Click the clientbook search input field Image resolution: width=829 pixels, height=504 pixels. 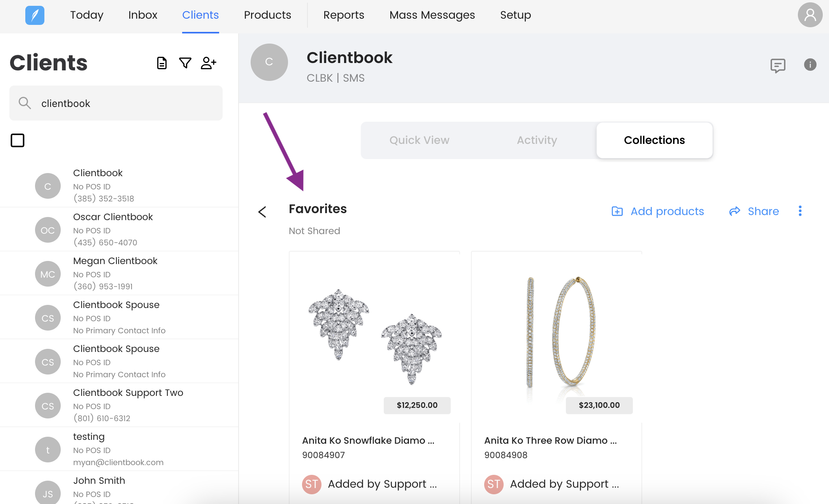[x=128, y=103]
